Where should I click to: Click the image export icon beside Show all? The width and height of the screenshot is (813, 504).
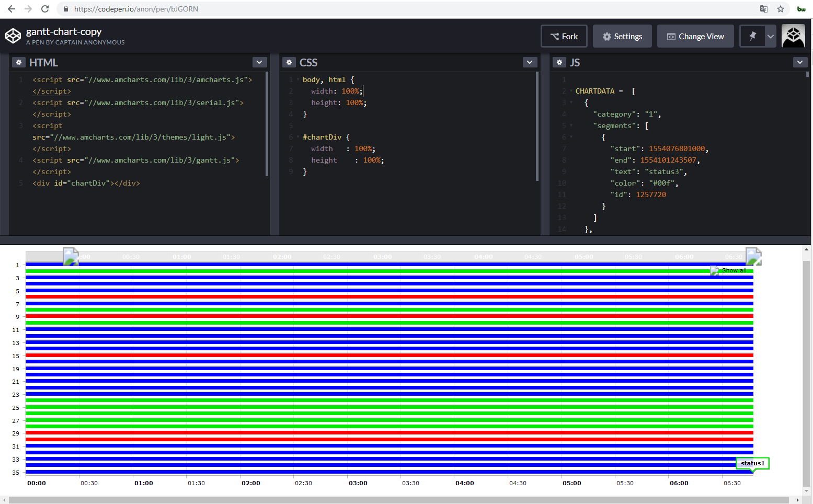[715, 270]
